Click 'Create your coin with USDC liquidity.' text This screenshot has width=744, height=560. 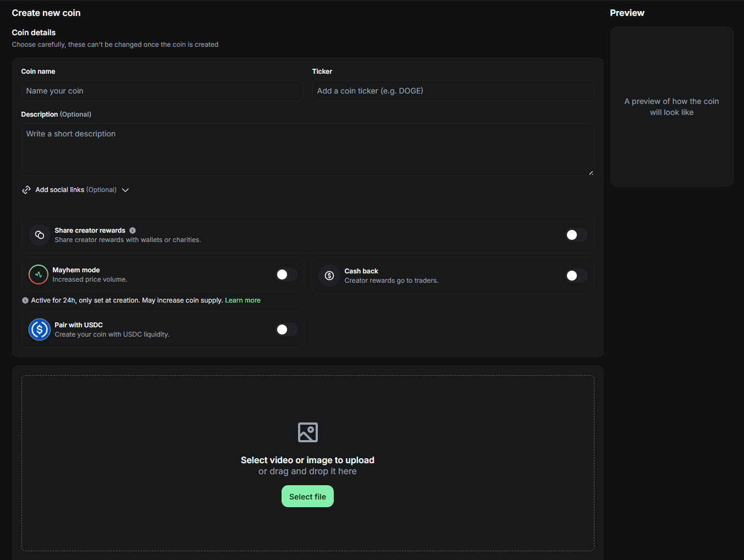112,334
